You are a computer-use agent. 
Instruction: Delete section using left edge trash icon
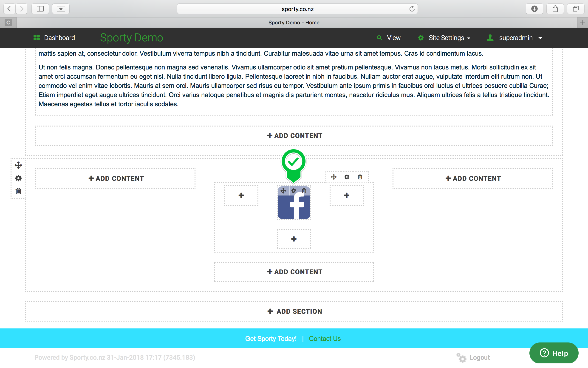(x=18, y=191)
